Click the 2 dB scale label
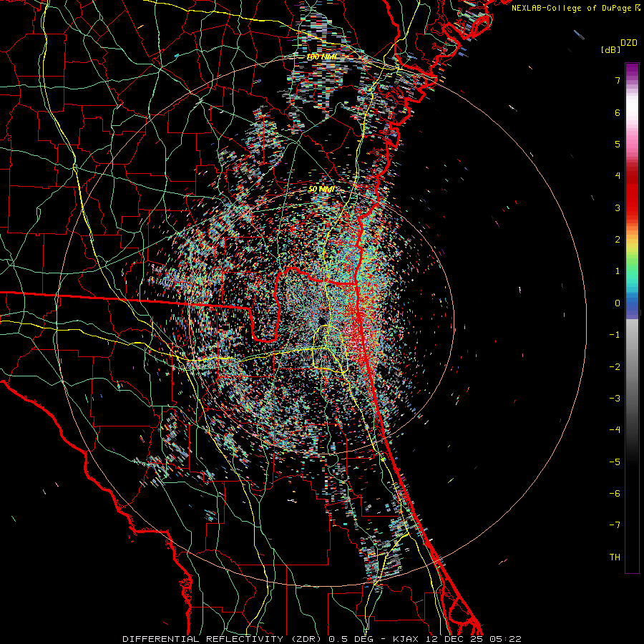Image resolution: width=644 pixels, height=644 pixels. click(x=618, y=240)
